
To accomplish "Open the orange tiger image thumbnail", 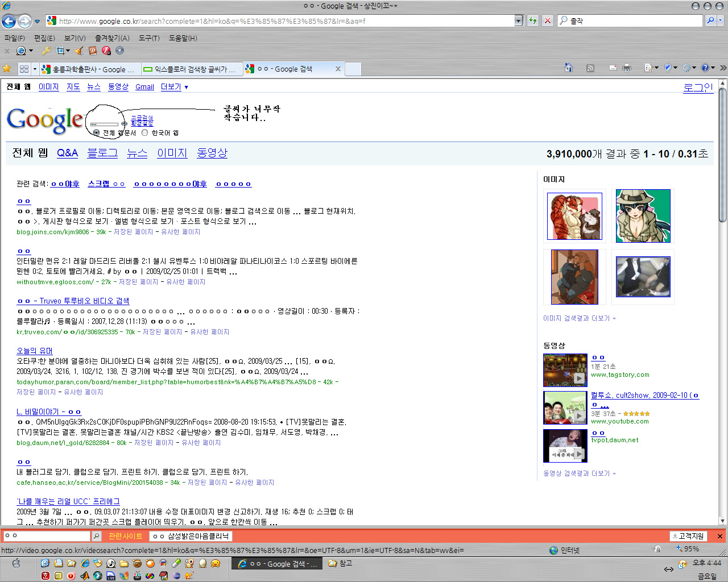I will point(574,216).
